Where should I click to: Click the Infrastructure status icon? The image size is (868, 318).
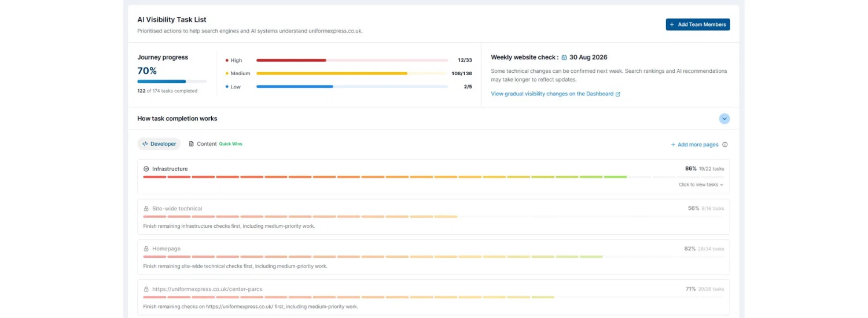(146, 169)
